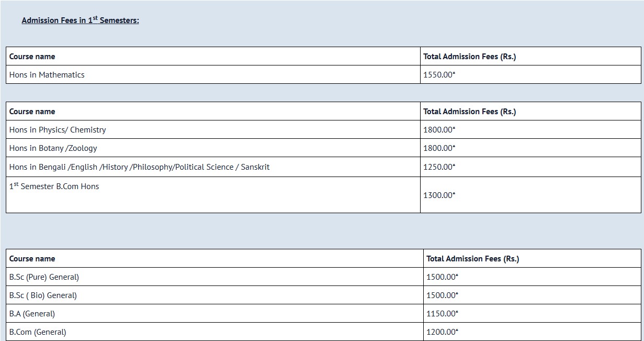Click 'Course name' header above Hons in Mathematics
Viewport: 644px width, 341px height.
click(32, 57)
